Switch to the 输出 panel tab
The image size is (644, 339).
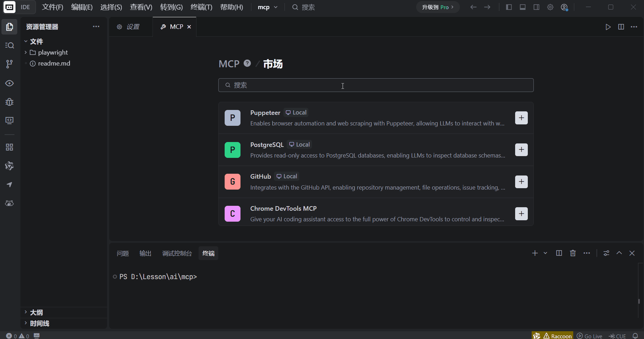[145, 253]
